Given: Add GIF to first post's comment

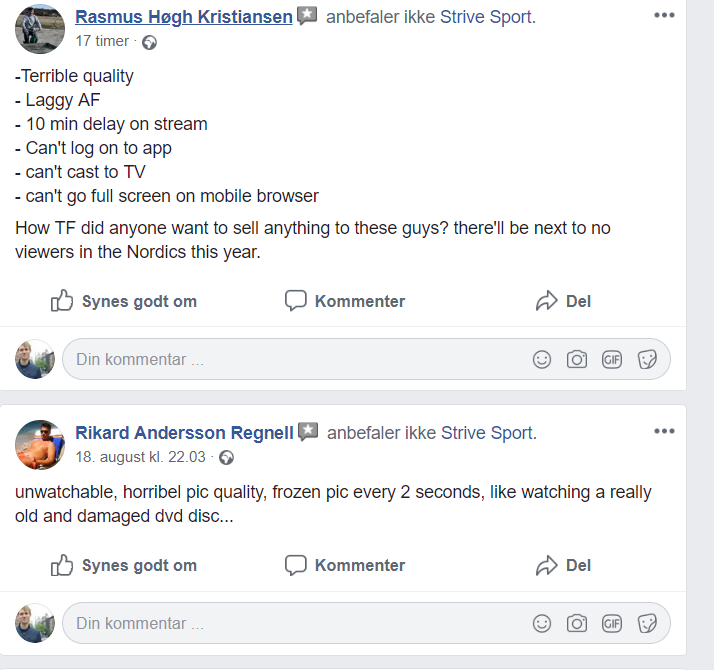Looking at the screenshot, I should [612, 359].
